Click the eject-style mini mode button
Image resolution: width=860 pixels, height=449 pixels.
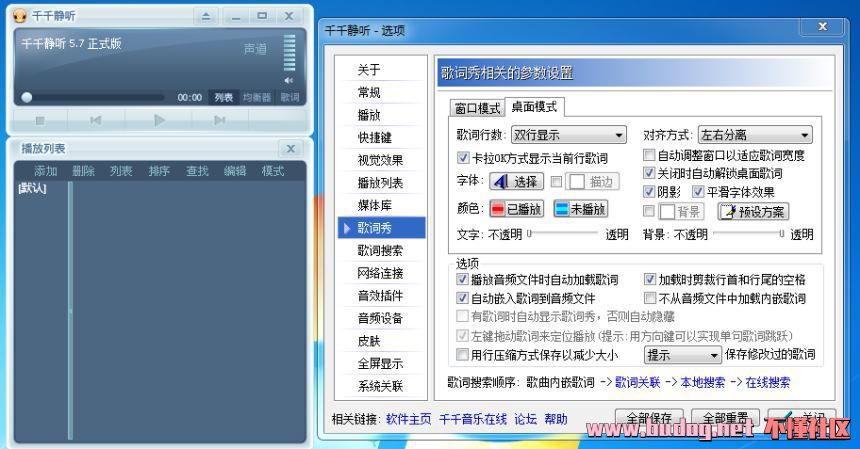click(x=205, y=16)
